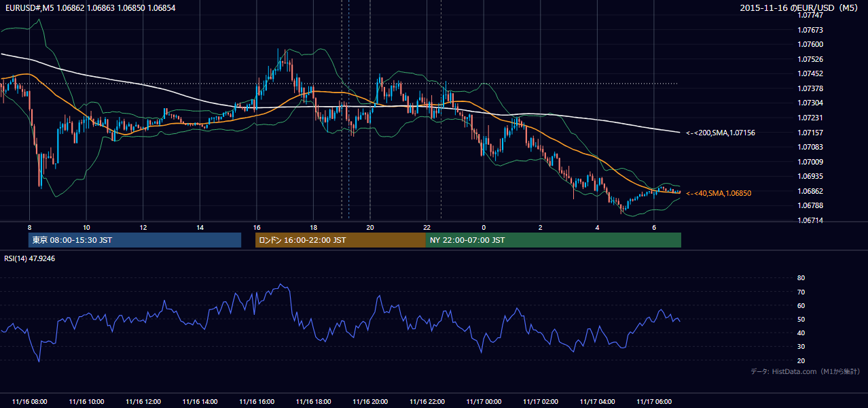Click price level 1.07304 on axis
This screenshot has width=868, height=408.
810,103
